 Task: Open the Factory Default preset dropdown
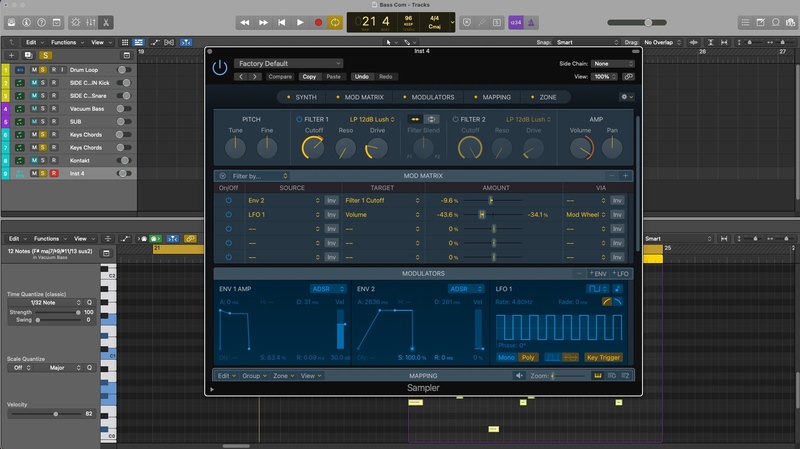click(288, 63)
